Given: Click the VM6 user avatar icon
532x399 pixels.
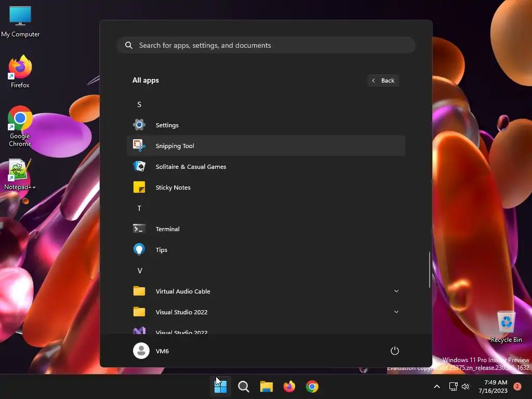Looking at the screenshot, I should pos(141,351).
